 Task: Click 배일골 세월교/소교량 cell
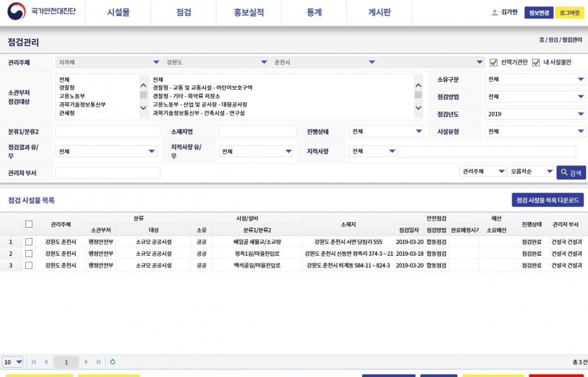[257, 242]
